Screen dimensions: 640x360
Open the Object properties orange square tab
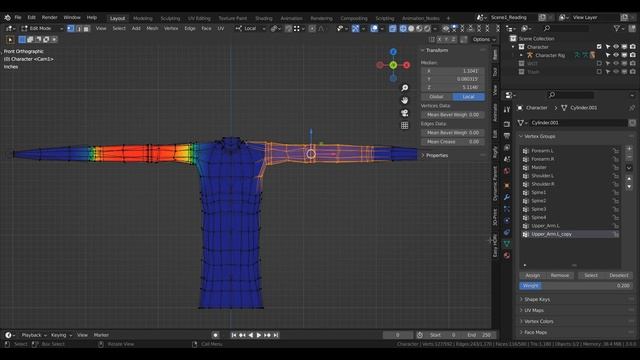tap(507, 185)
